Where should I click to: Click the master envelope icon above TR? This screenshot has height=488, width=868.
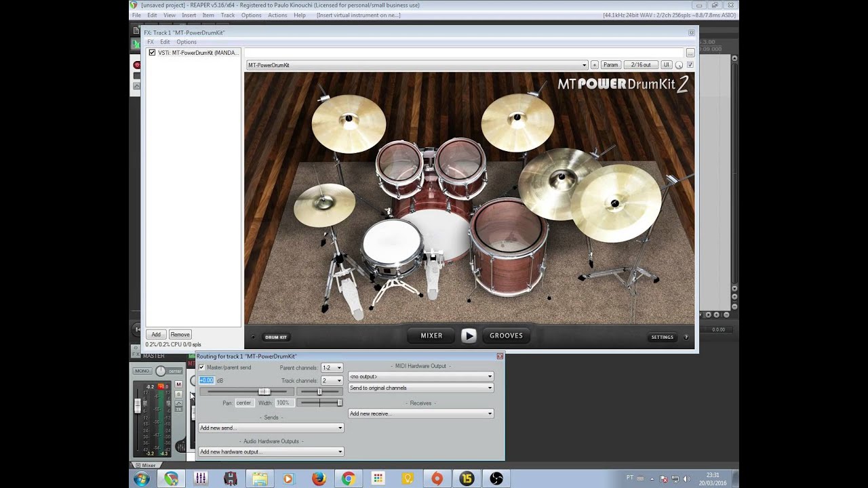179,403
